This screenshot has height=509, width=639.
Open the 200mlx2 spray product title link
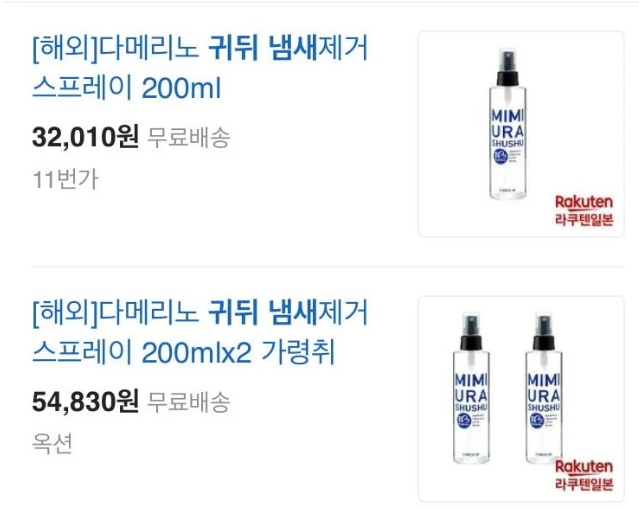(x=200, y=332)
